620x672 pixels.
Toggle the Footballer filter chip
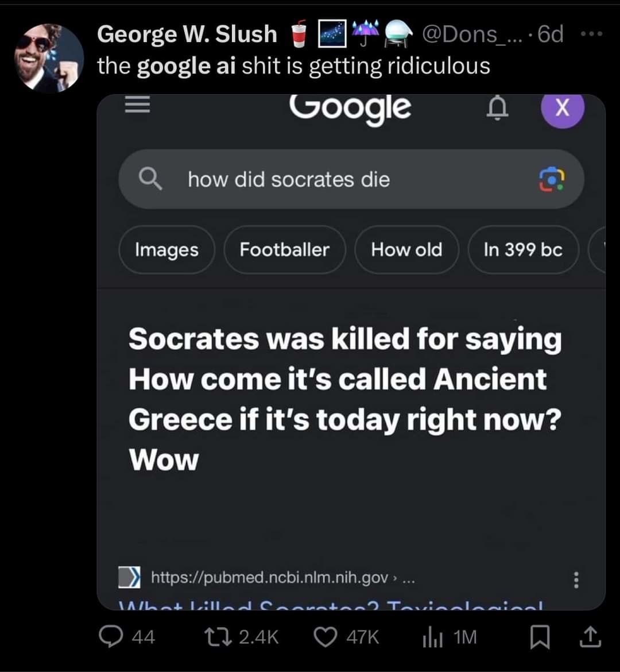click(x=285, y=249)
